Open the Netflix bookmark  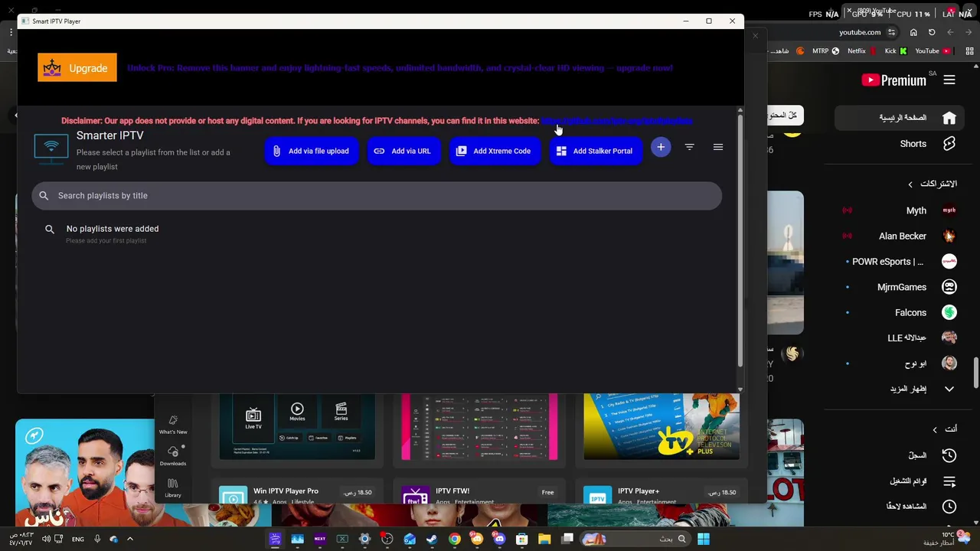click(861, 51)
